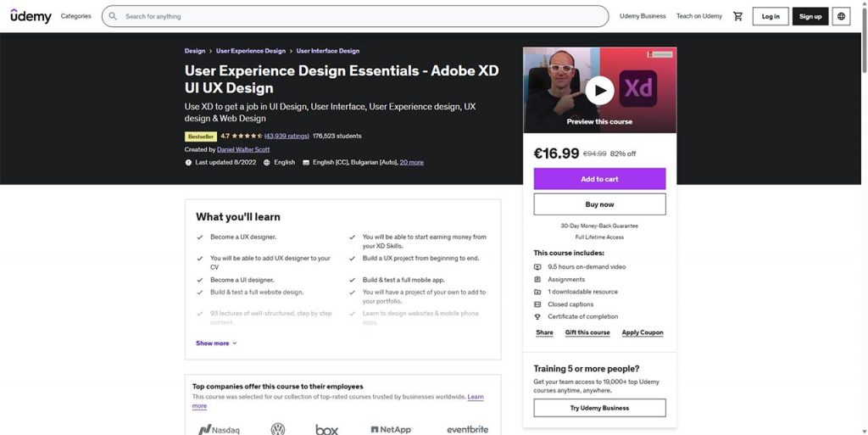Viewport: 868px width, 435px height.
Task: Go to the Design breadcrumb
Action: click(195, 51)
